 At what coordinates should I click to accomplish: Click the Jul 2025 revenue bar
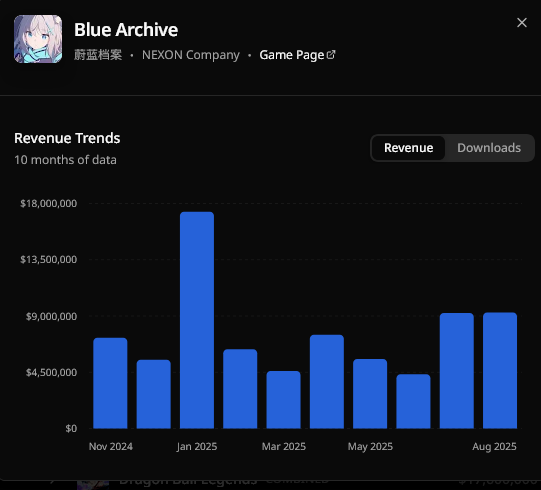point(457,371)
